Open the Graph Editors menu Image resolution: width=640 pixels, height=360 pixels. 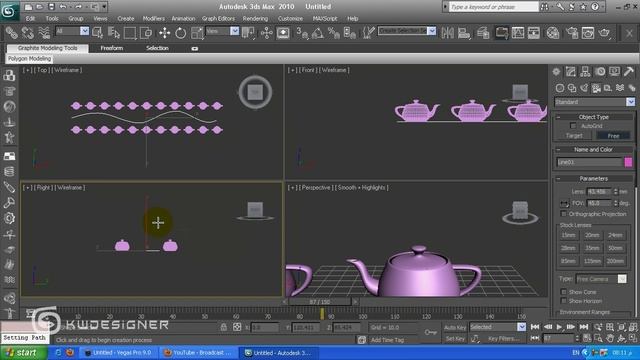point(218,18)
